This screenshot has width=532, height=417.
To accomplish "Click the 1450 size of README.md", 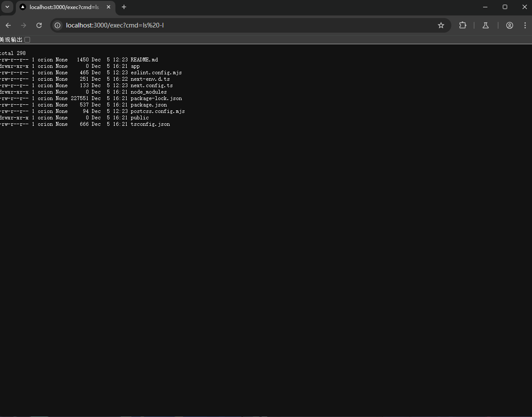I will tap(83, 60).
